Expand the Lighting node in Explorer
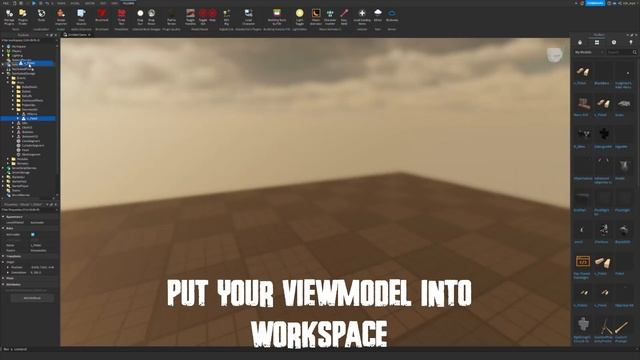Screen dimensions: 640x360 (3, 56)
